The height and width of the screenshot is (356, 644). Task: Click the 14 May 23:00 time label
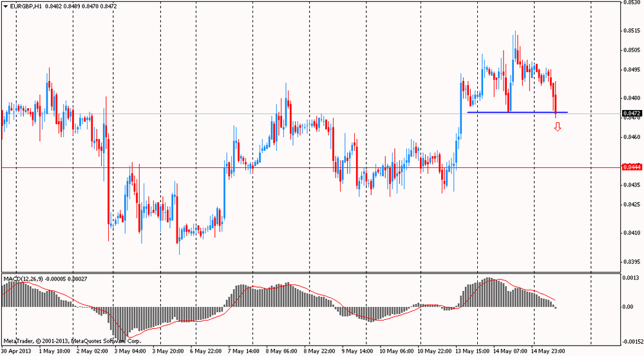pyautogui.click(x=547, y=351)
